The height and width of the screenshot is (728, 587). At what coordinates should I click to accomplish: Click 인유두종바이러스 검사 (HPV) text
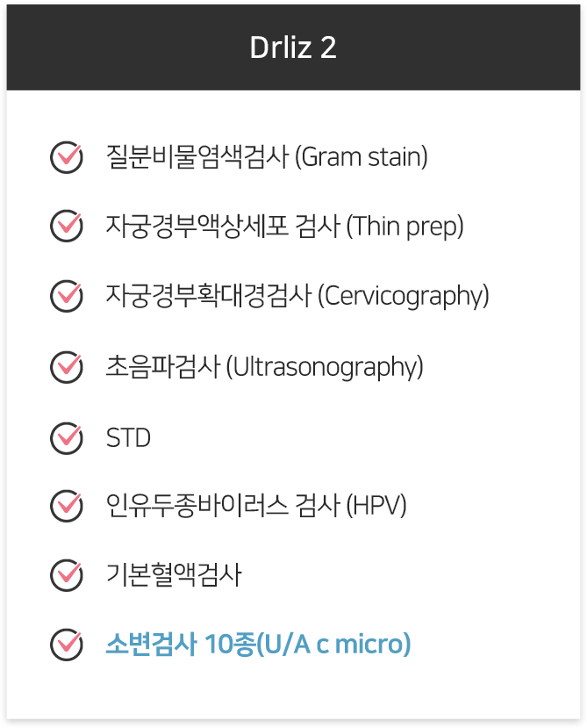256,505
